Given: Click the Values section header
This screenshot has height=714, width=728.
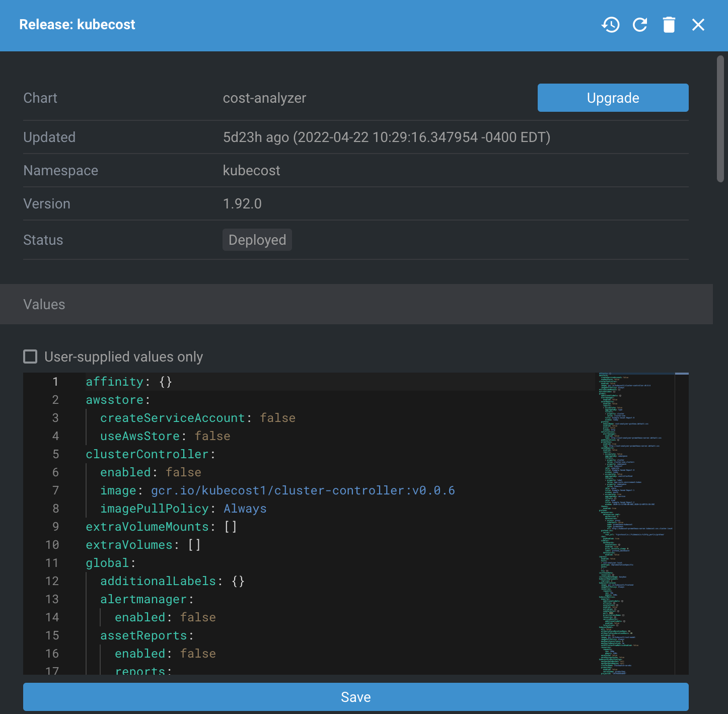Looking at the screenshot, I should (x=356, y=304).
